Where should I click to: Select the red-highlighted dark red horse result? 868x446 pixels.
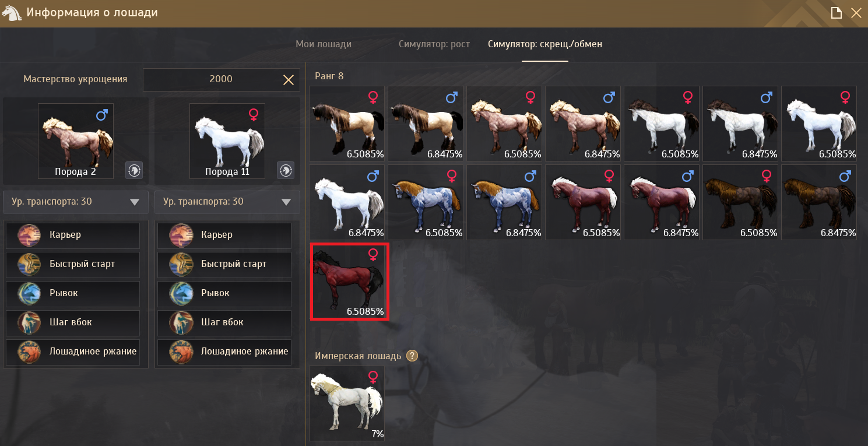(x=349, y=282)
